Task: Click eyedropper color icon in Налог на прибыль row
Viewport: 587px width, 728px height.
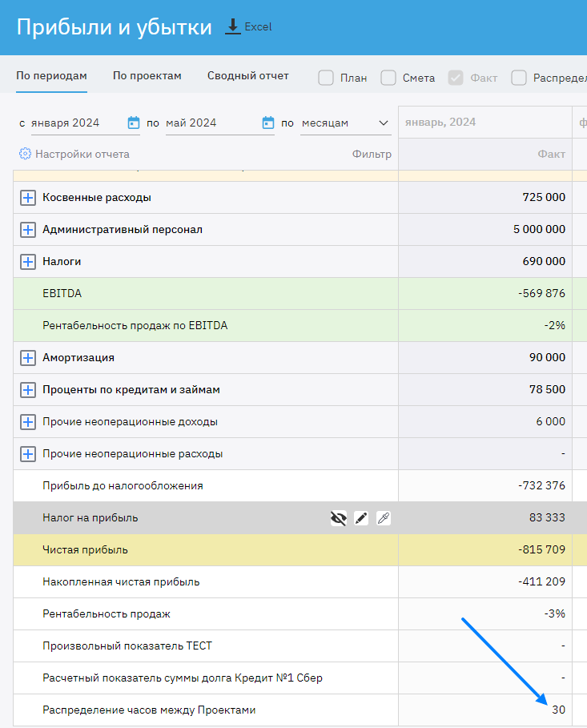Action: [x=384, y=518]
